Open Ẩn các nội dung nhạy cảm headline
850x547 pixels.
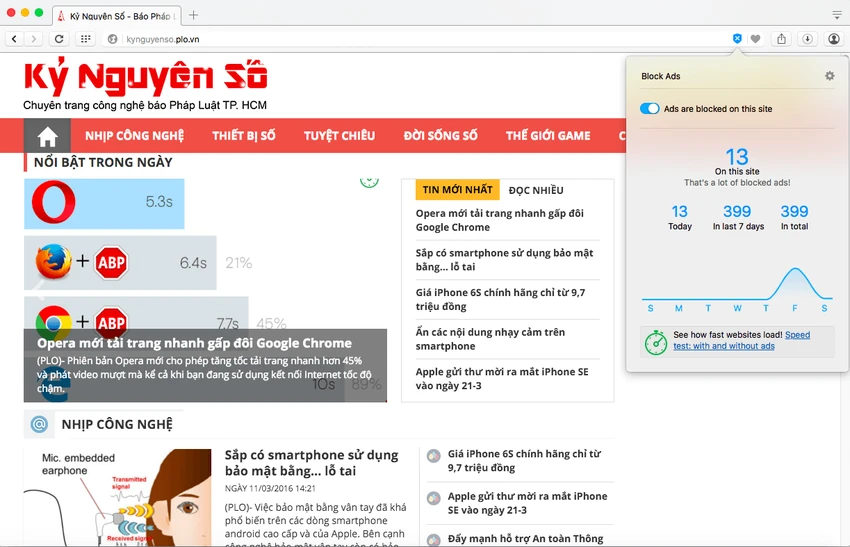(x=490, y=339)
